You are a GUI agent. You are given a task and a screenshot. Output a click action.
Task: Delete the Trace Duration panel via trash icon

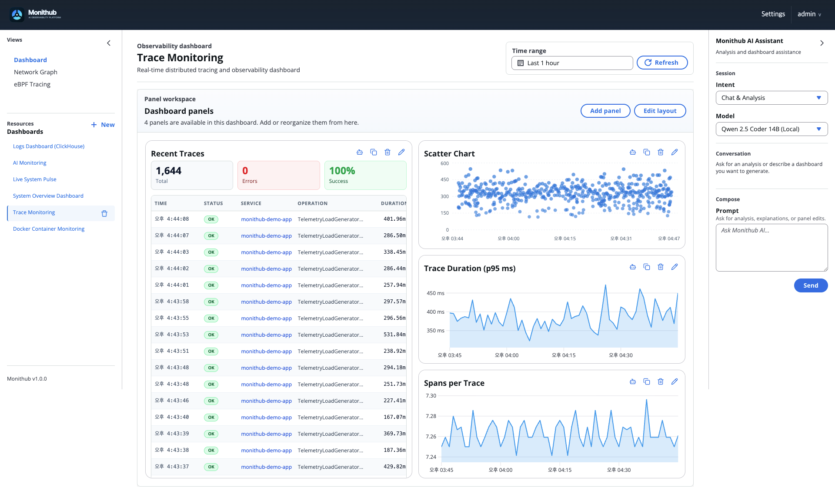(x=661, y=267)
